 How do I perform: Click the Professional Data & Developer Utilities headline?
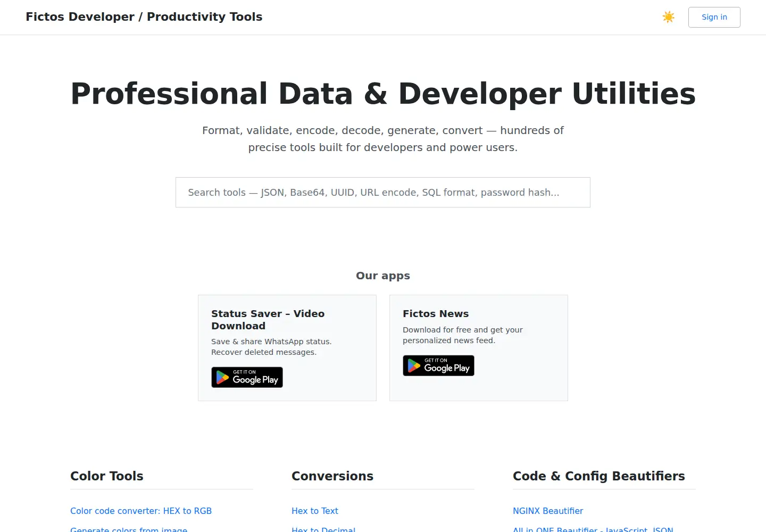coord(383,94)
